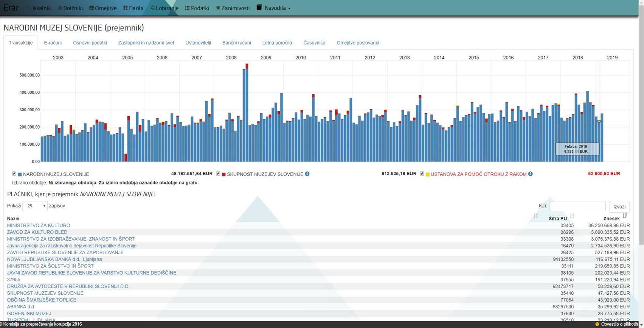Open the Dolžniki menu item
The height and width of the screenshot is (328, 644).
coord(70,8)
